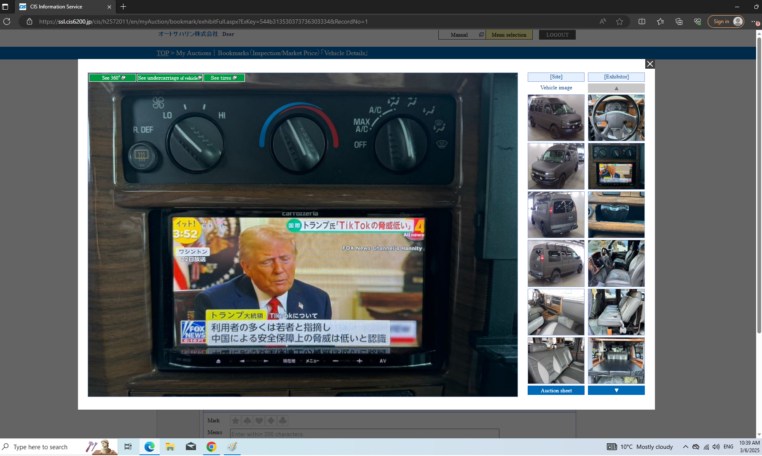Screen dimensions: 762x456
Task: Click the heart Mark icon
Action: 259,421
